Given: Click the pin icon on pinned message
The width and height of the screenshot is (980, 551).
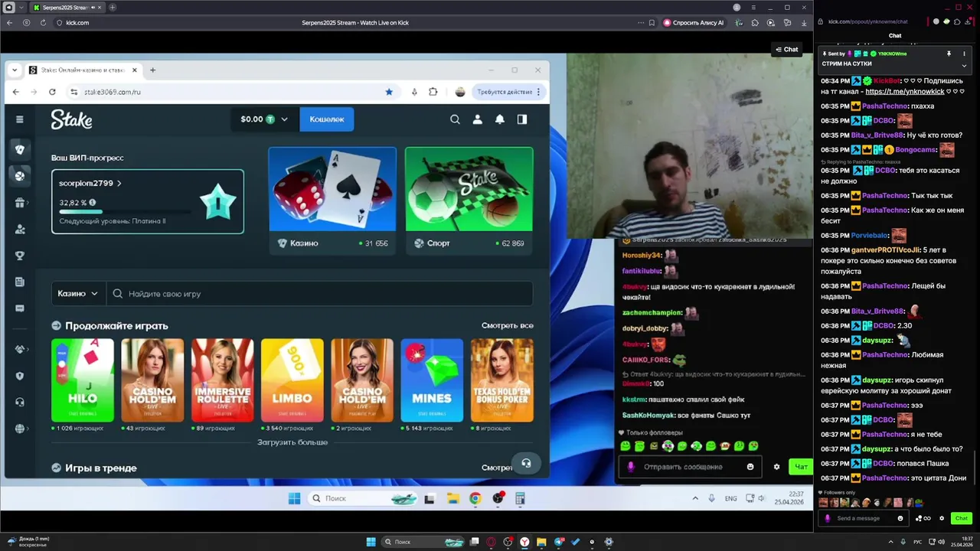Looking at the screenshot, I should 949,54.
